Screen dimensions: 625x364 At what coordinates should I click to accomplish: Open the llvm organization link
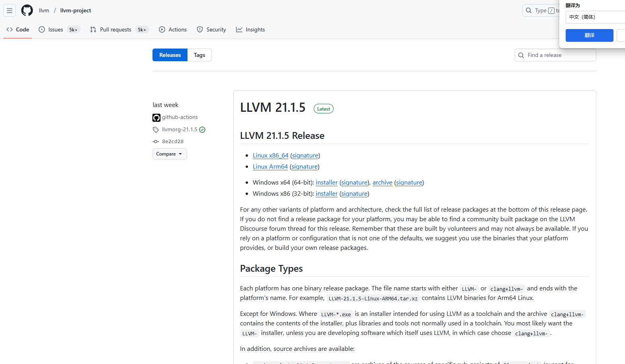(44, 10)
